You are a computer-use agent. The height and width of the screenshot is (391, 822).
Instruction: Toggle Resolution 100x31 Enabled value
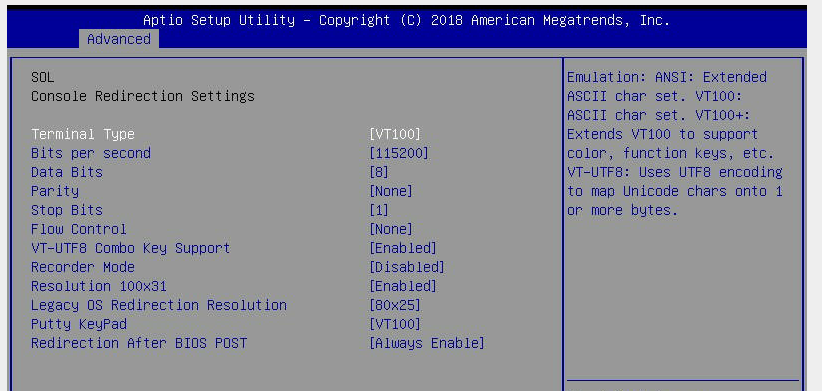(403, 286)
